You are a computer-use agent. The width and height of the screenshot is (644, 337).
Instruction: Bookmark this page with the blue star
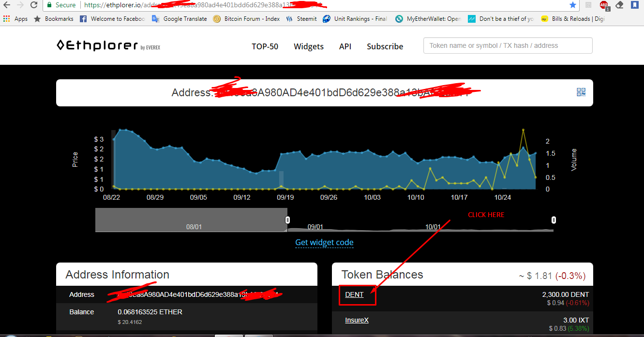pos(573,5)
